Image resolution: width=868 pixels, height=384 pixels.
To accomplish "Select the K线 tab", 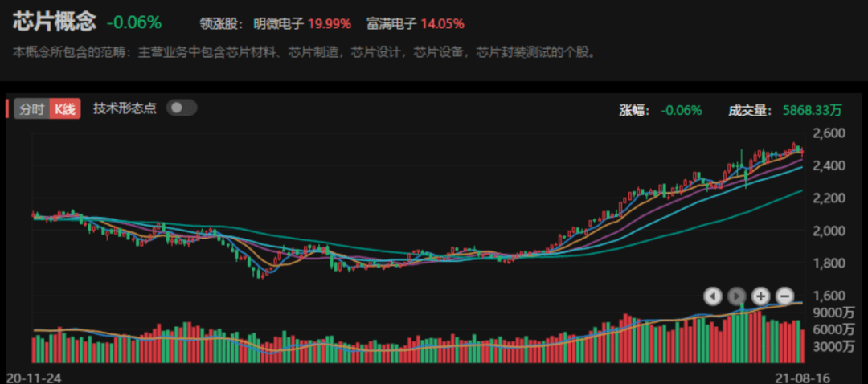I will [x=65, y=109].
